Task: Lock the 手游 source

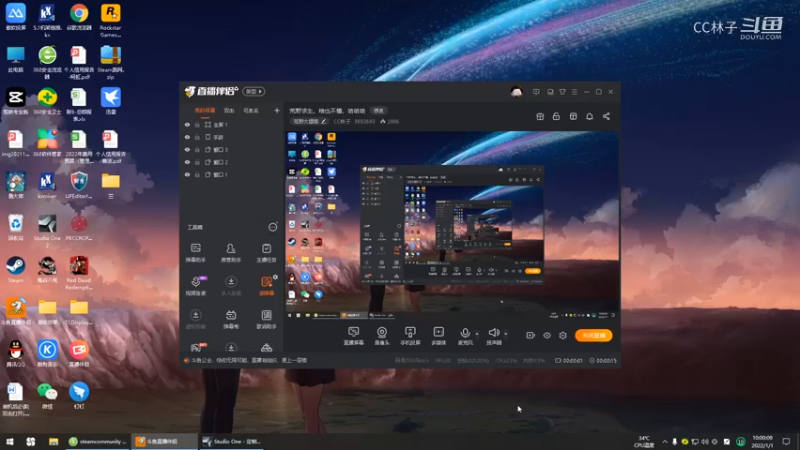Action: [x=197, y=137]
